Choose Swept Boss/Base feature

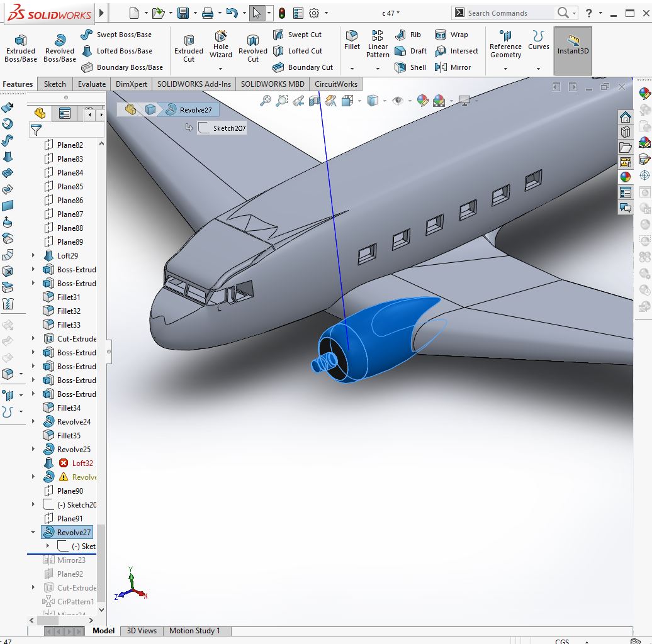click(116, 35)
